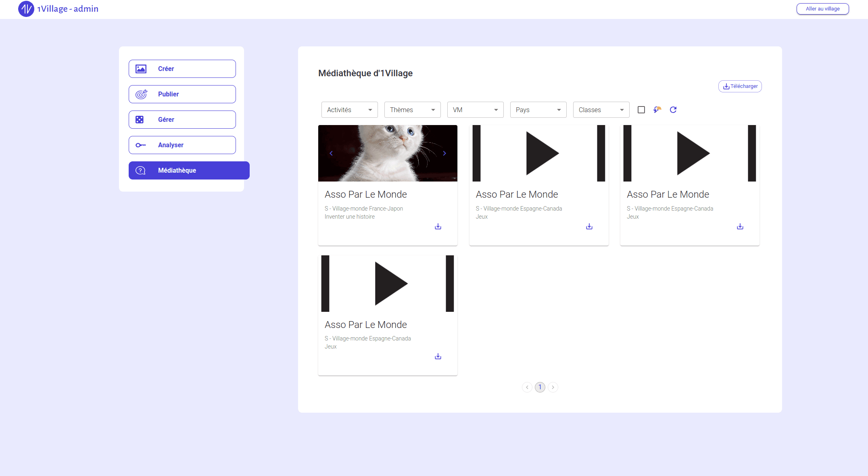Click the 'Inventer une histoire' label
Viewport: 868px width, 476px height.
[x=350, y=217]
